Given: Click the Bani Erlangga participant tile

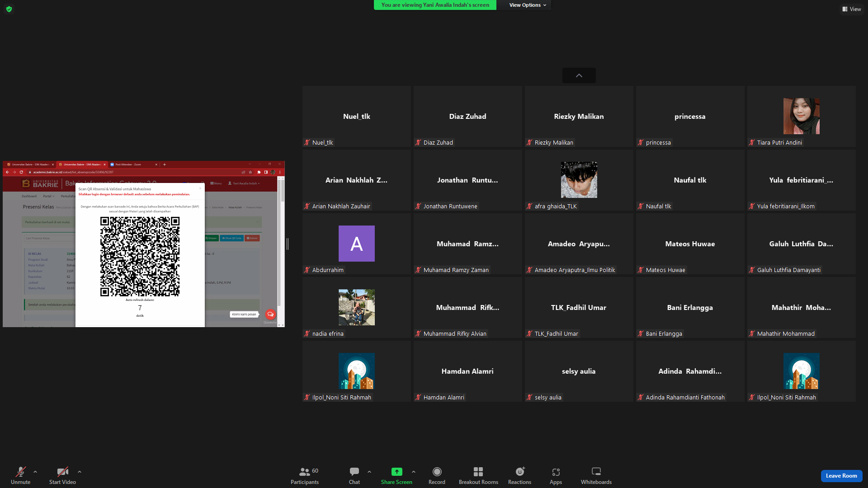Looking at the screenshot, I should coord(690,307).
